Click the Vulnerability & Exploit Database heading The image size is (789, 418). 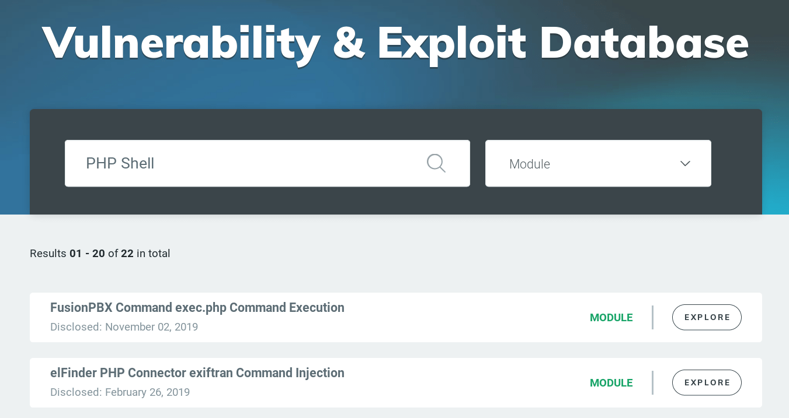396,43
